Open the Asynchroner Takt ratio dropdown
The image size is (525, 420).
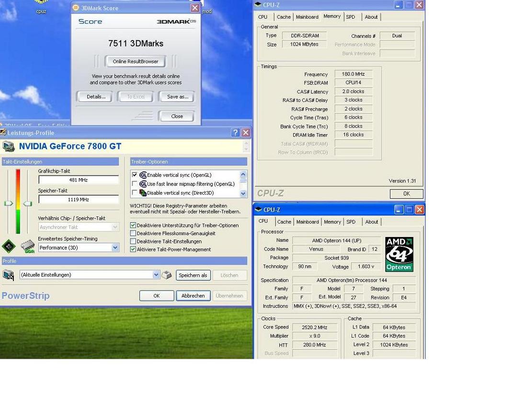[x=115, y=227]
